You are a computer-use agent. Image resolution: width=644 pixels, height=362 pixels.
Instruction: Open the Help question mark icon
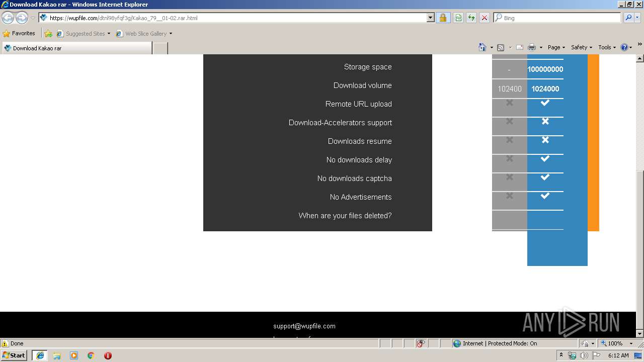point(624,47)
